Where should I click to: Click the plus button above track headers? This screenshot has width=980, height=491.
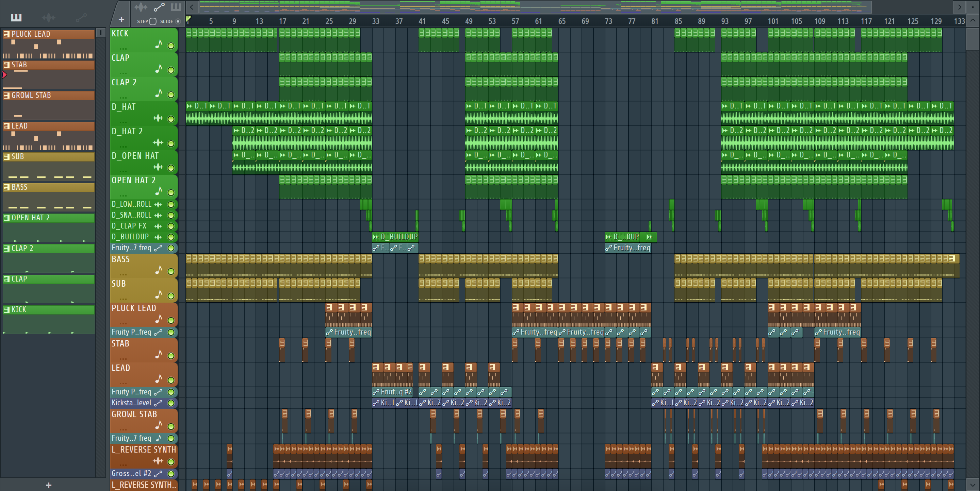[x=121, y=19]
